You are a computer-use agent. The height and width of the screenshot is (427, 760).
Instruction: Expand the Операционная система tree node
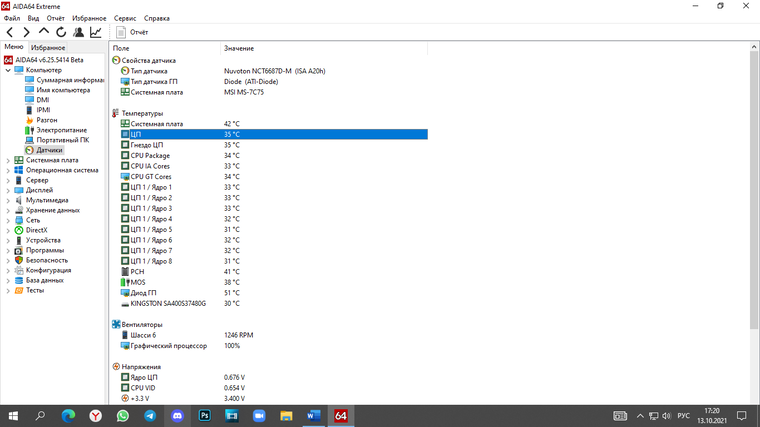tap(8, 170)
